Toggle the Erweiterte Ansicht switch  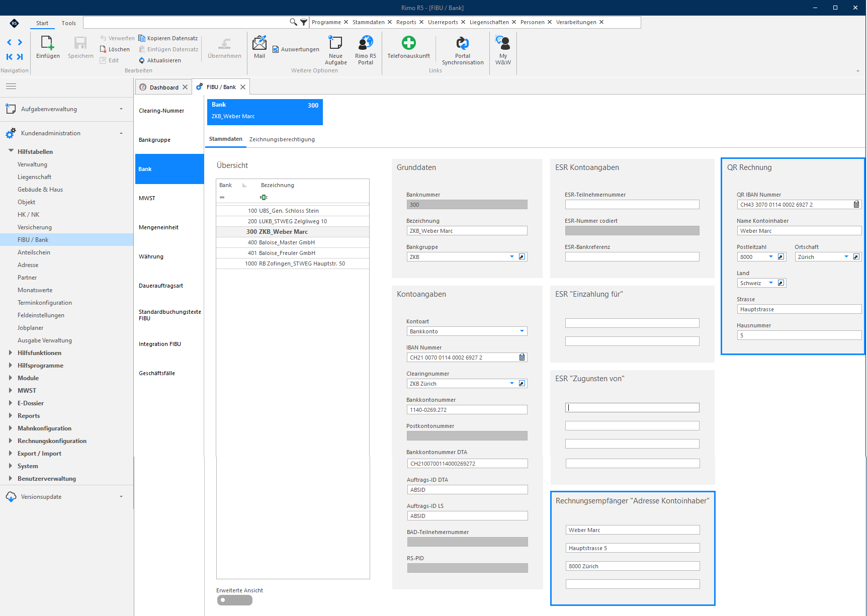235,600
